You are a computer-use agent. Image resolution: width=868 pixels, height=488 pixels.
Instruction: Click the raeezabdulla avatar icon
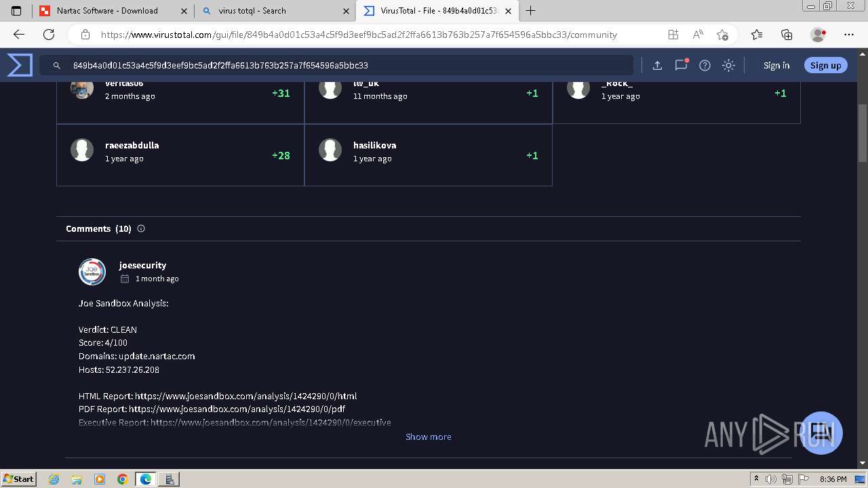click(82, 150)
